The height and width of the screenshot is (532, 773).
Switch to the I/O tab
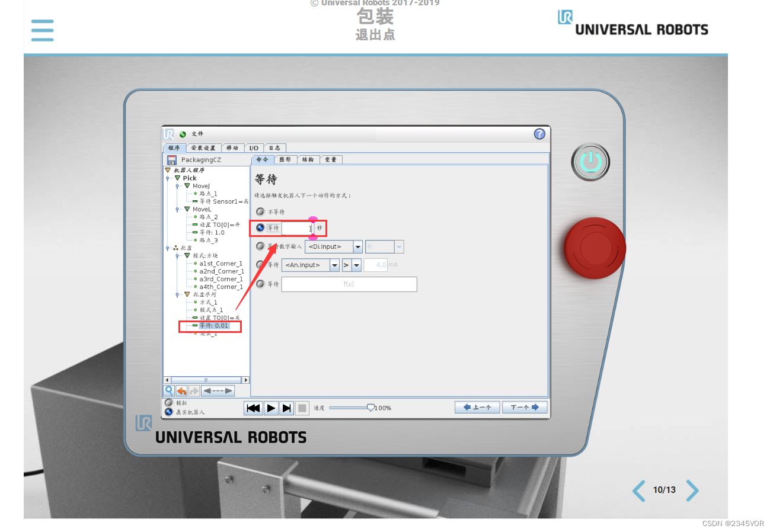coord(253,148)
